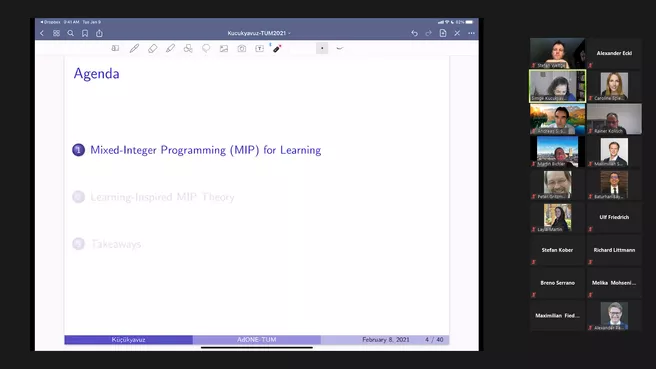This screenshot has height=369, width=656.
Task: Activate the laser pointer tool
Action: pos(277,49)
